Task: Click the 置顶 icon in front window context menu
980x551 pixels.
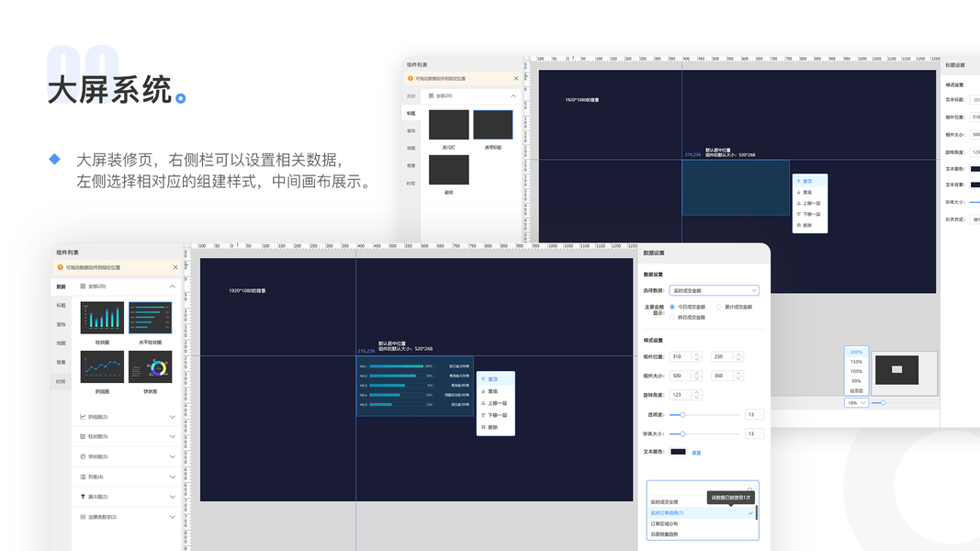Action: [483, 379]
